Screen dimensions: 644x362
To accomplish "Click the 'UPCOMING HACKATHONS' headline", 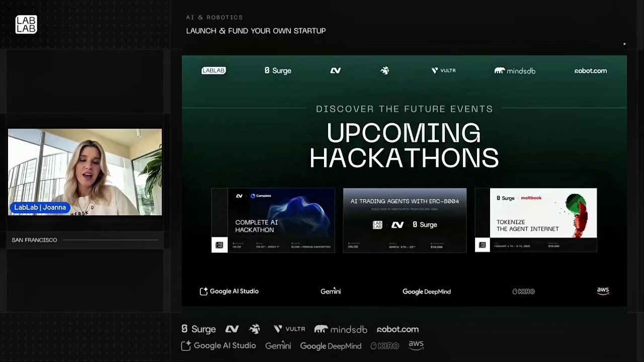I will click(404, 145).
